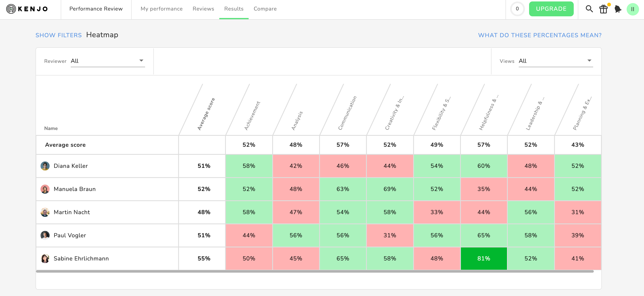Open the notifications bell icon
This screenshot has width=644, height=296.
tap(618, 9)
